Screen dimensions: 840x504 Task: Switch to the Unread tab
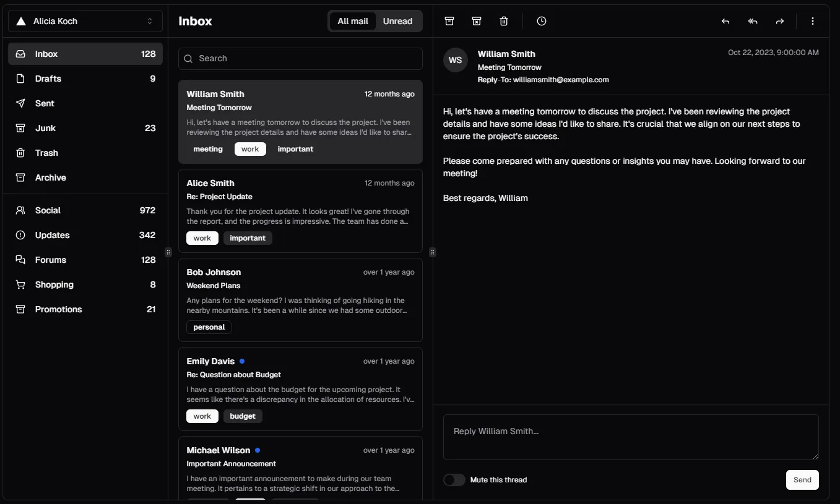[x=397, y=20]
